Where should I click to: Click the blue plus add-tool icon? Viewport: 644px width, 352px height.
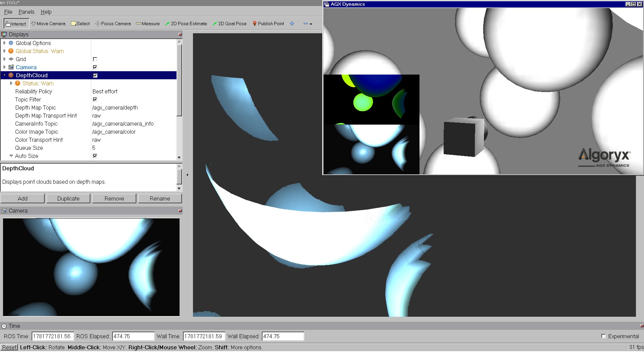click(x=292, y=24)
